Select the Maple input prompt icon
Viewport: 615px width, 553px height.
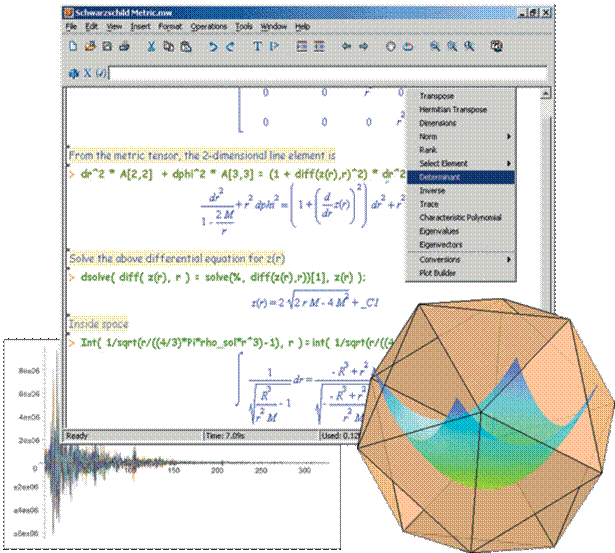tap(274, 46)
